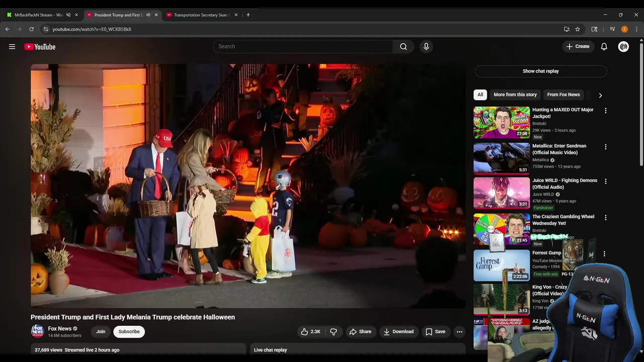Select the From Fox News chip
The height and width of the screenshot is (362, 644).
pyautogui.click(x=563, y=95)
